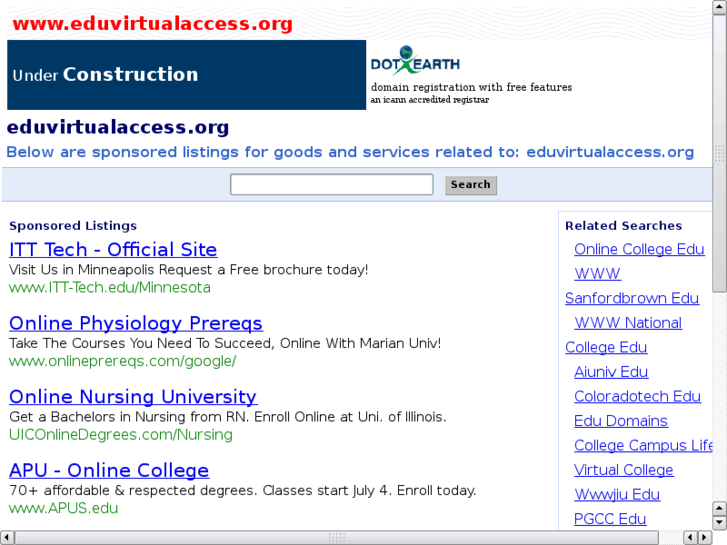Open the Sanfordbrown Edu related search
This screenshot has width=727, height=545.
click(631, 298)
